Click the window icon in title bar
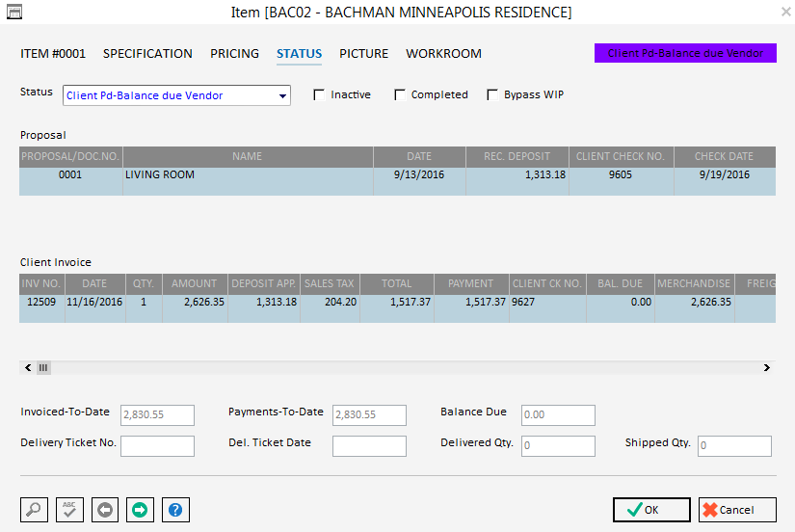This screenshot has height=532, width=795. pyautogui.click(x=14, y=12)
